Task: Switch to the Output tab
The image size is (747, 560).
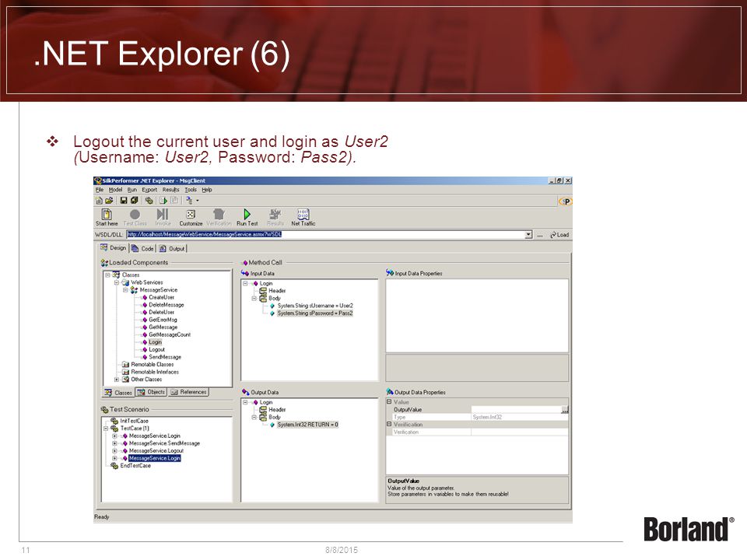Action: 172,249
